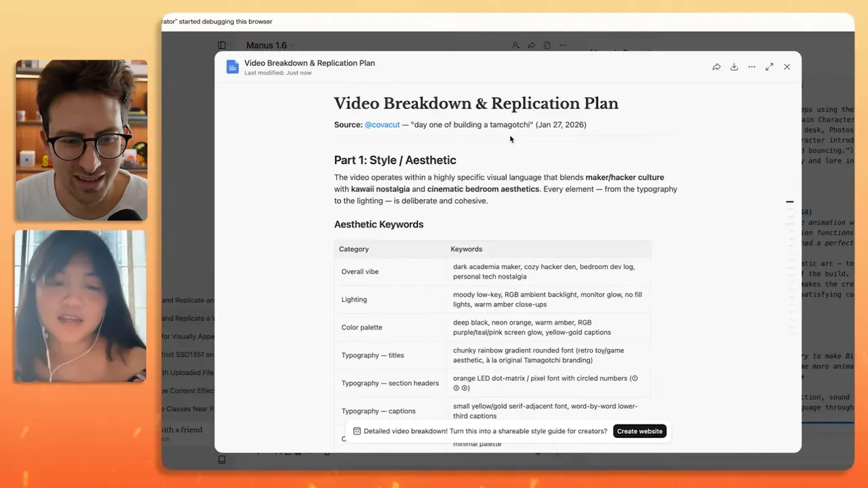Click the 'Last modified: Just now' text

coord(278,73)
